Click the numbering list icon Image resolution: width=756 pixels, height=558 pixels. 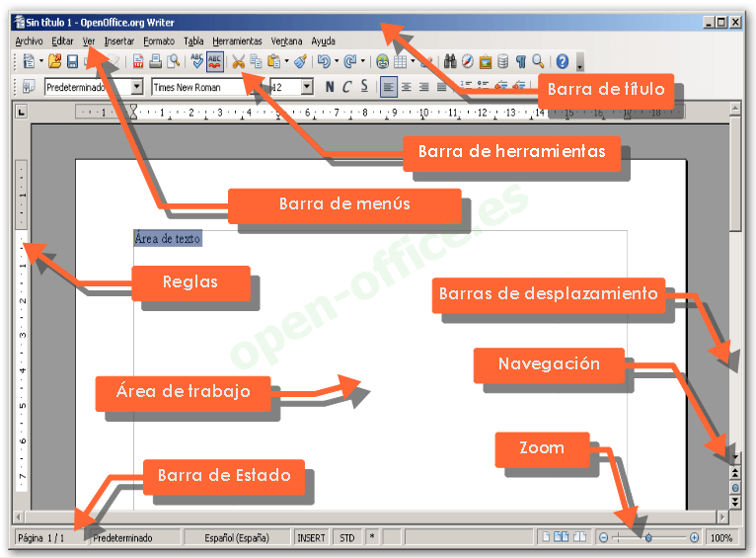[466, 86]
